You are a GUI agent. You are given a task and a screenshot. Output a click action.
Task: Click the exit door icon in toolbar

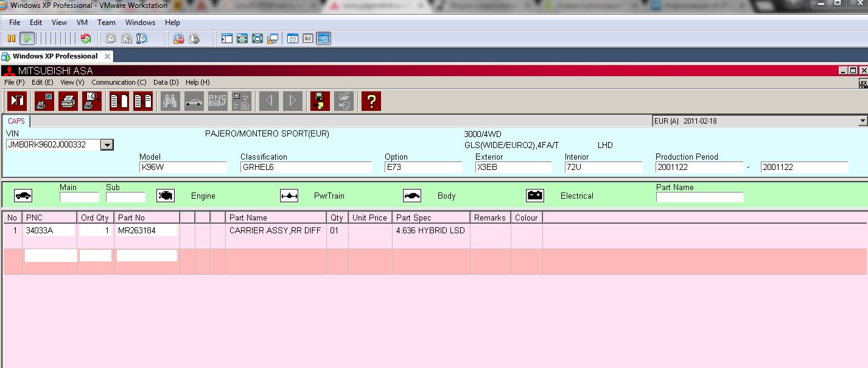[16, 101]
